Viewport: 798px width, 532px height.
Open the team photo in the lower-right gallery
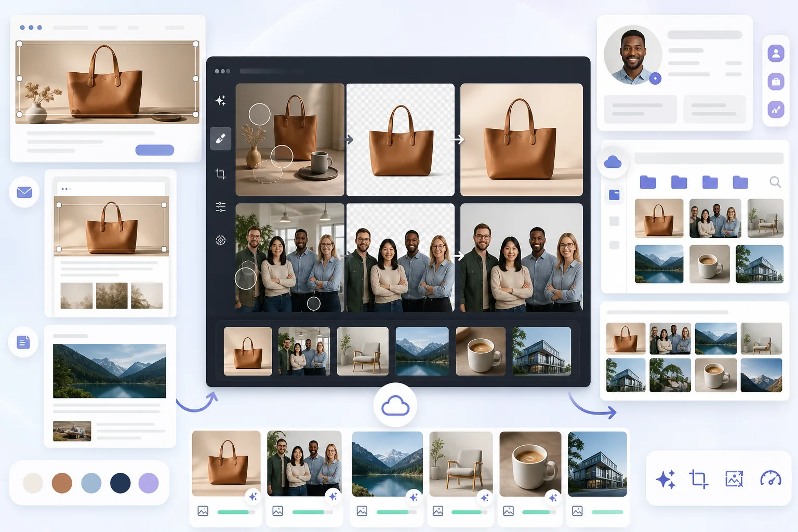pos(670,339)
